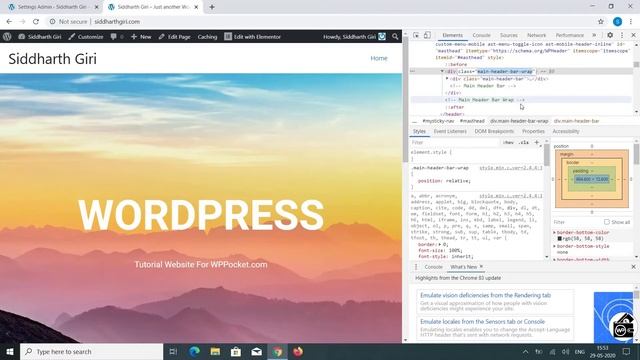The width and height of the screenshot is (640, 360).
Task: Click the admin bar search icon
Action: click(x=395, y=37)
